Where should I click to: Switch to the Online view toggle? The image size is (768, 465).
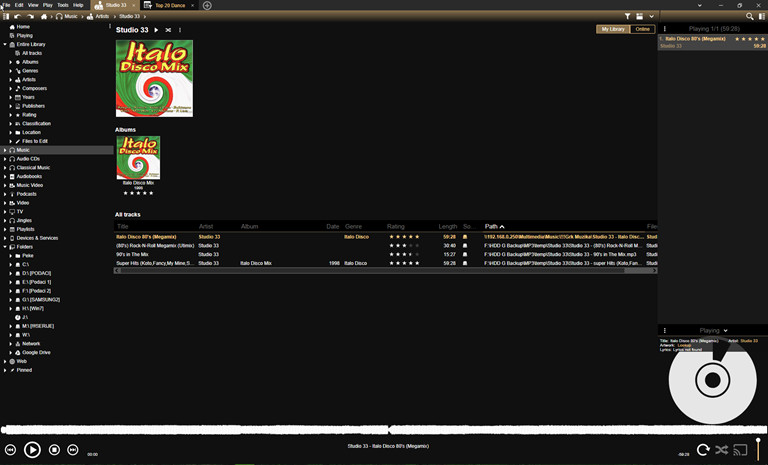[642, 29]
